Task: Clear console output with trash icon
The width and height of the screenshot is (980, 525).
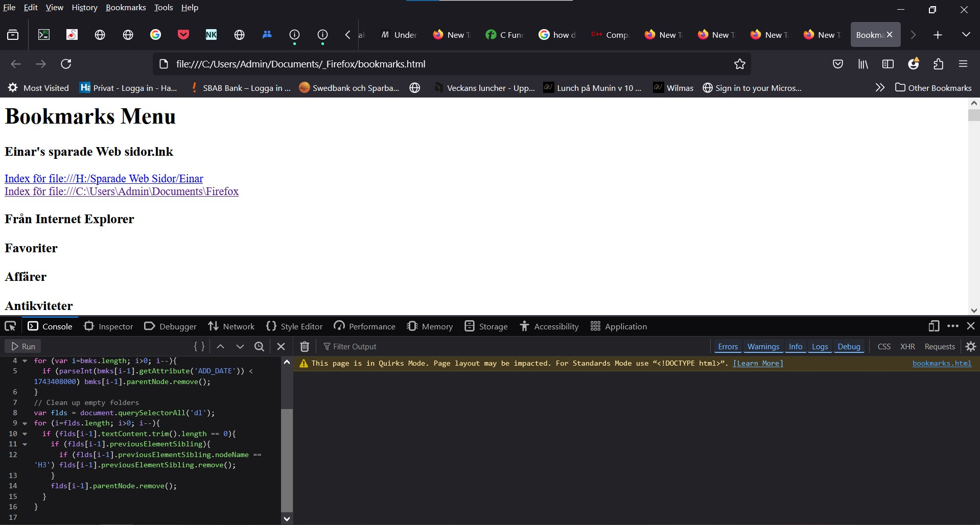Action: click(x=305, y=346)
